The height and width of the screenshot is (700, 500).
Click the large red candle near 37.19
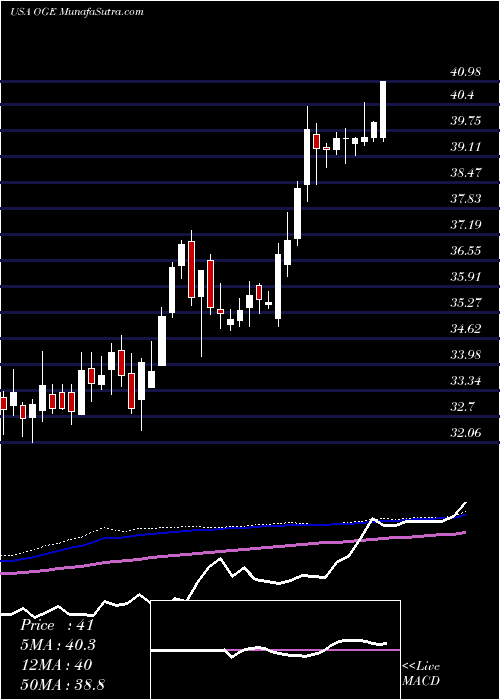[x=192, y=269]
